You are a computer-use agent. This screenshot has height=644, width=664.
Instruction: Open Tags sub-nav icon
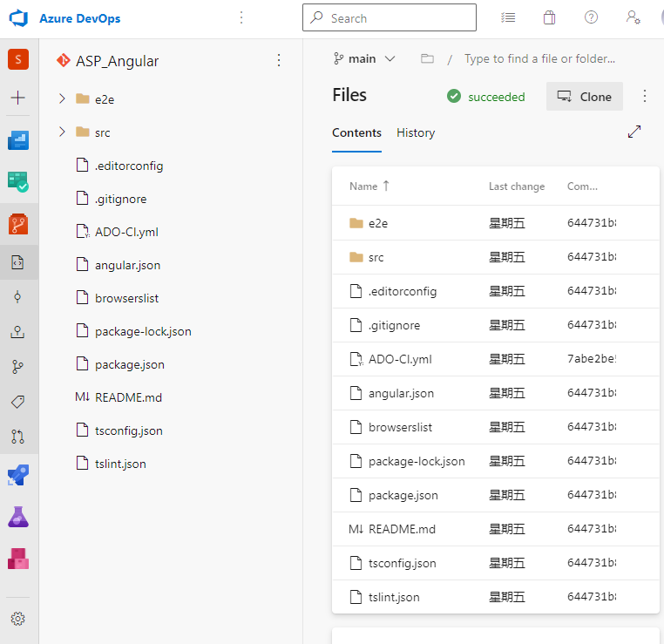pos(17,402)
